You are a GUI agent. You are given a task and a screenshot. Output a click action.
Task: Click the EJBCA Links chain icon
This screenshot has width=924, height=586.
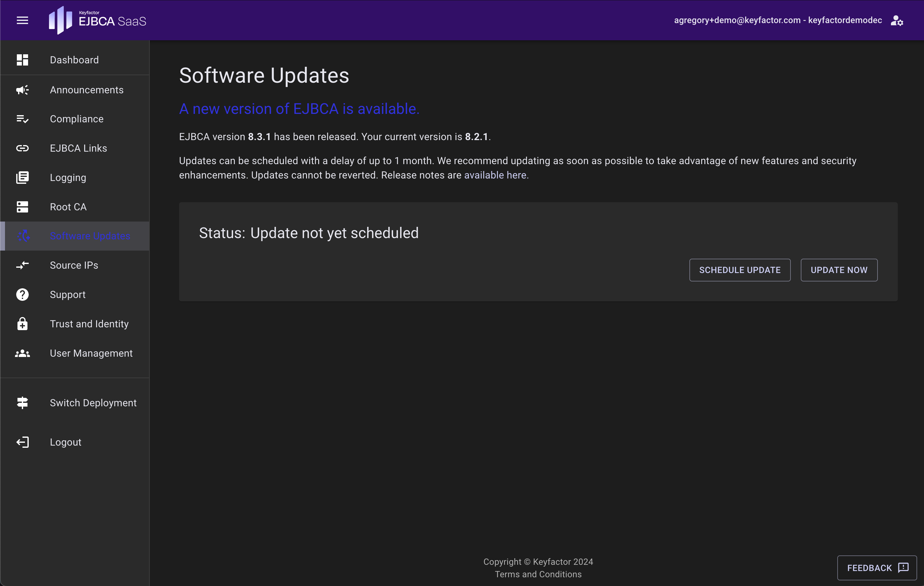point(22,148)
